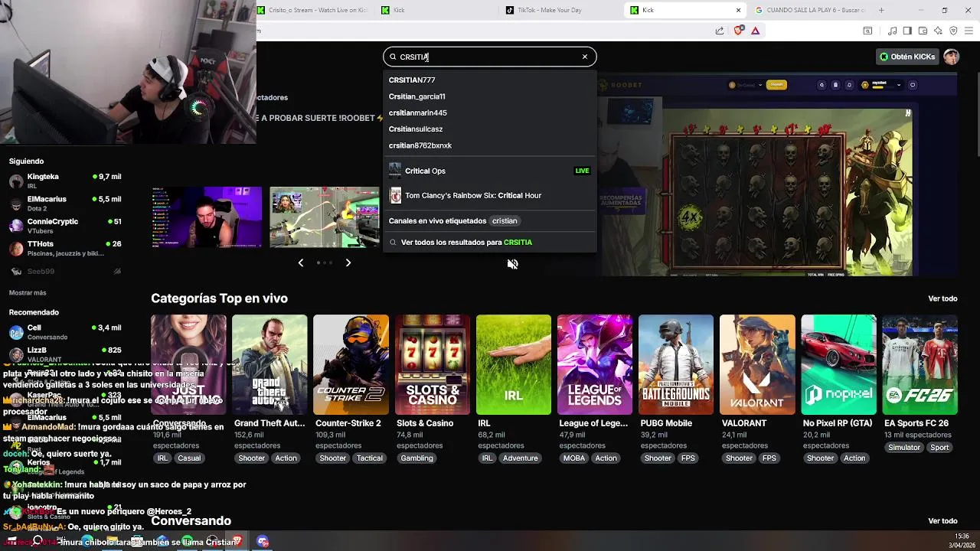Click the Casual tag under Conversando
980x551 pixels.
(189, 458)
